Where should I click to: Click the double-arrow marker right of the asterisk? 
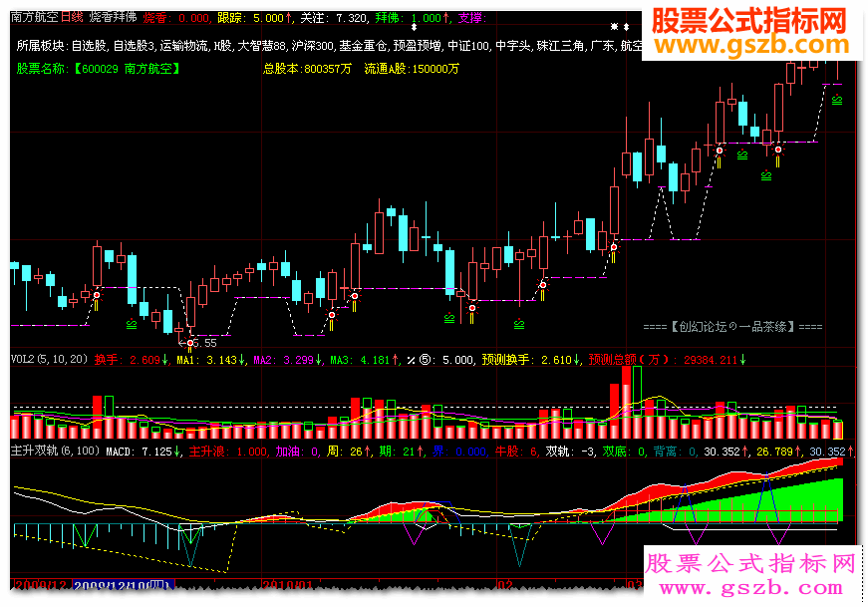(626, 26)
